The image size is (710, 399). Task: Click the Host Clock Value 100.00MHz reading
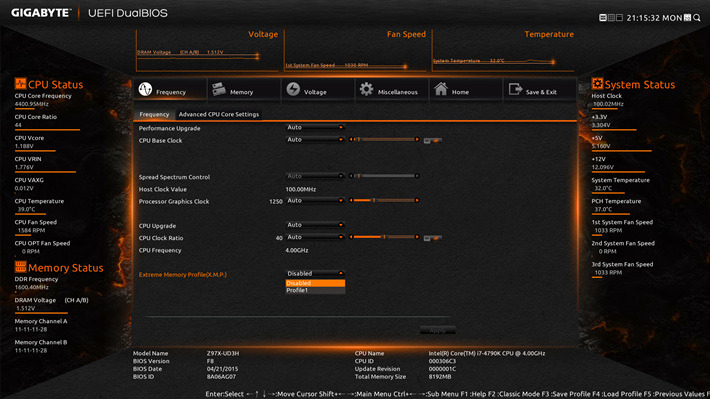(301, 189)
